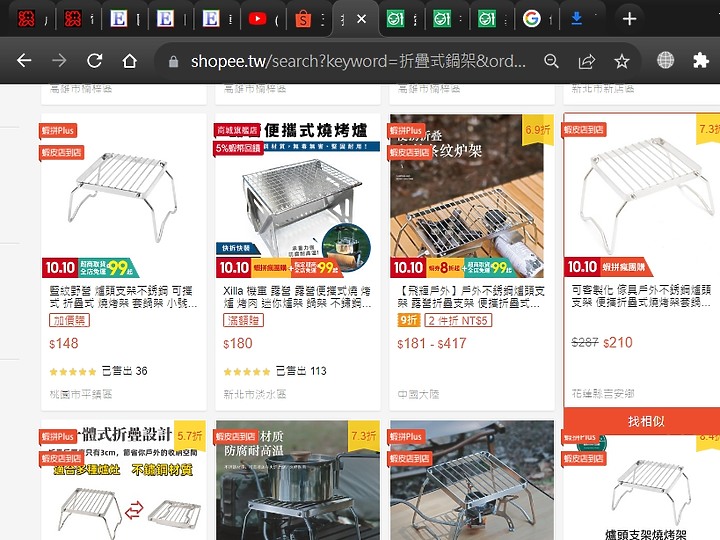Click the discounted $210 price
Screen dimensions: 720x540
618,343
